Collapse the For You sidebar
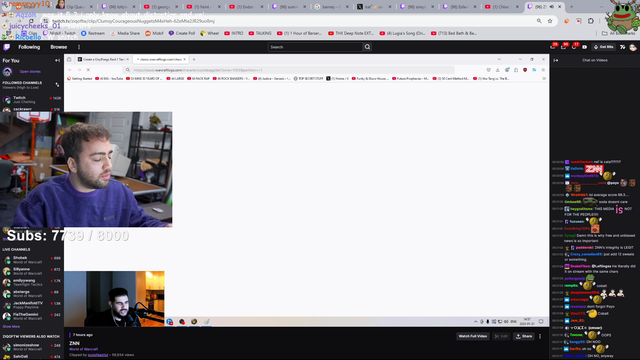The height and width of the screenshot is (360, 640). (58, 60)
